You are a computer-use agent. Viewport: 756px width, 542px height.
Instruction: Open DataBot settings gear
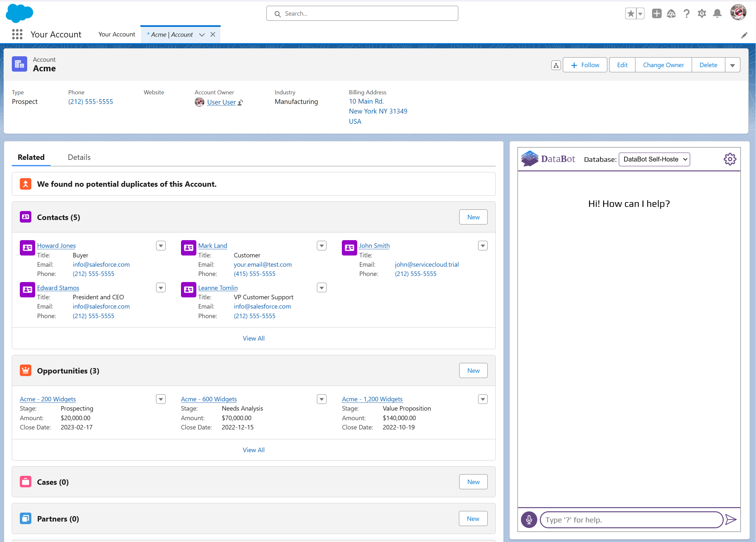tap(730, 159)
